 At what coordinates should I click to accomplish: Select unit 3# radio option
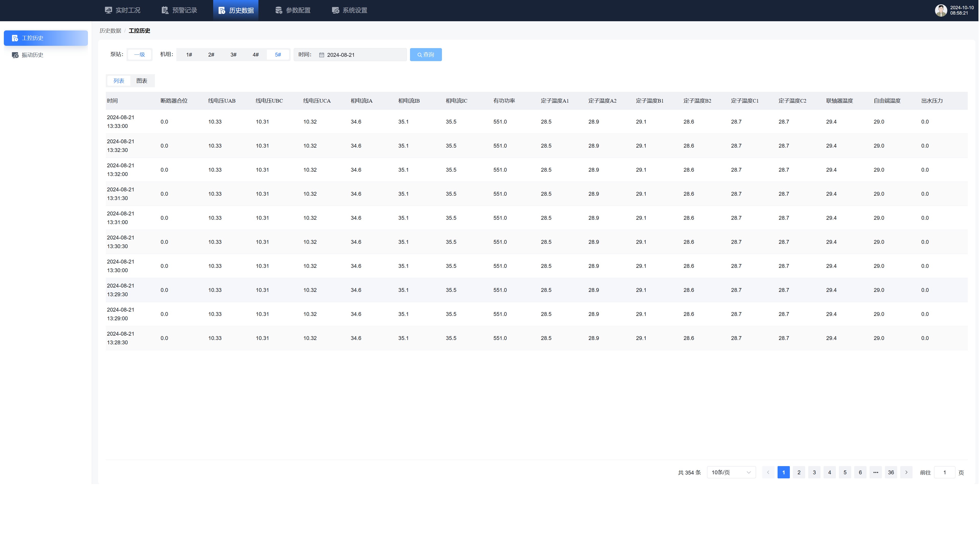pyautogui.click(x=233, y=55)
